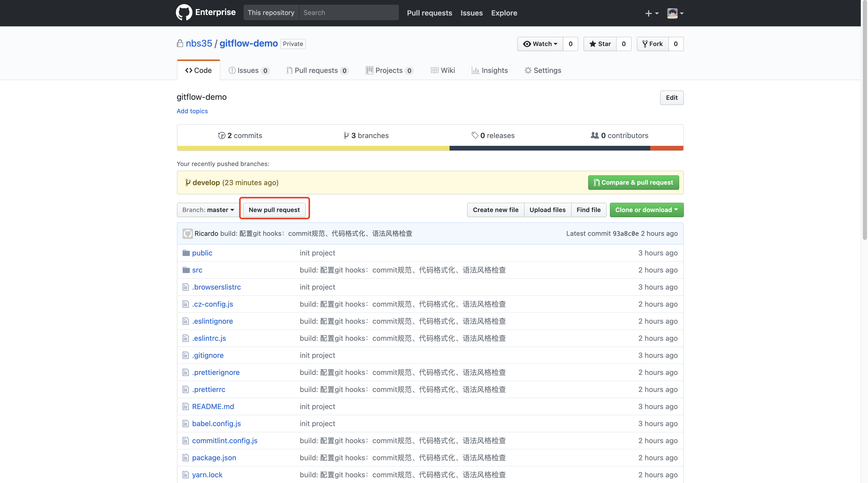Click the GitHub Octocat logo
868x483 pixels.
coord(184,12)
